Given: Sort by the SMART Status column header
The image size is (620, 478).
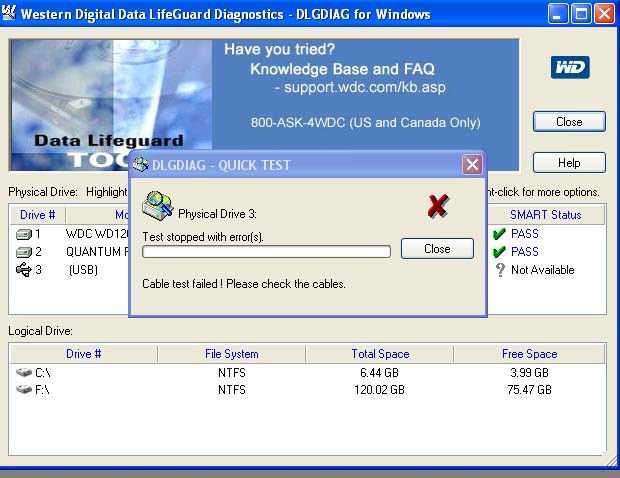Looking at the screenshot, I should click(x=546, y=215).
